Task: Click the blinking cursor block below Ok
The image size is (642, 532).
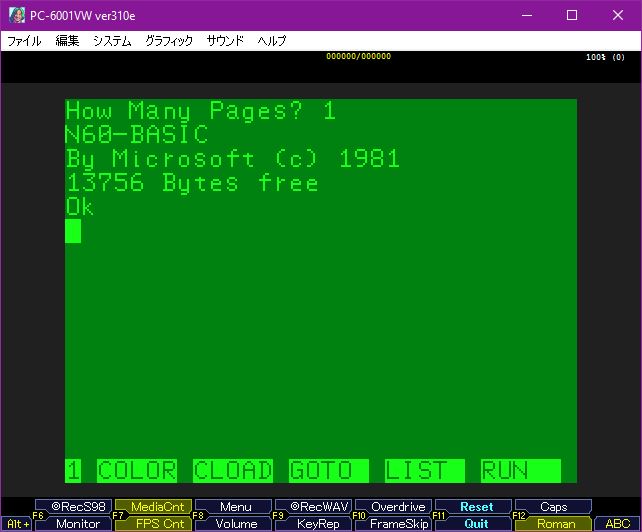Action: pyautogui.click(x=73, y=231)
